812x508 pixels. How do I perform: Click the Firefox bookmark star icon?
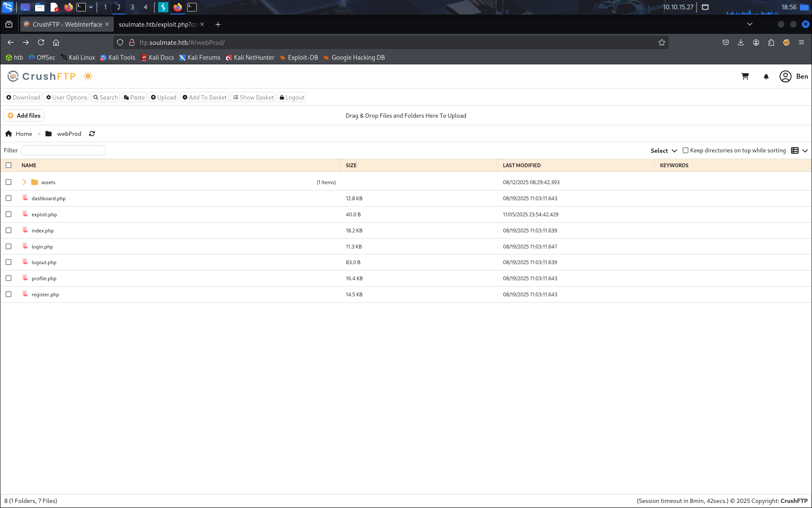tap(661, 42)
